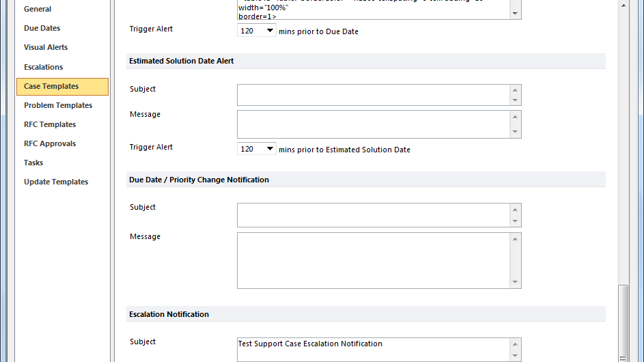Click the Estimated Solution Date Alert Subject field

pos(374,95)
